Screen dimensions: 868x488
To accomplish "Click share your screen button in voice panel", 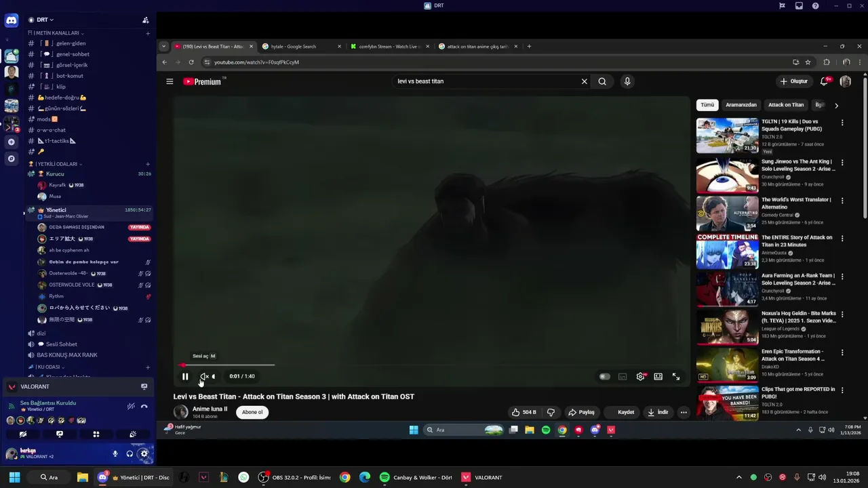I will (60, 434).
